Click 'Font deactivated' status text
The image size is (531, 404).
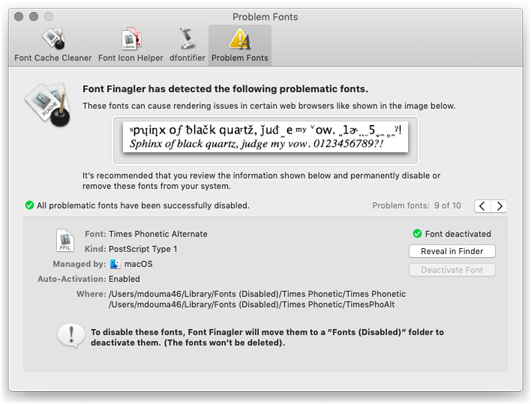[x=458, y=234]
